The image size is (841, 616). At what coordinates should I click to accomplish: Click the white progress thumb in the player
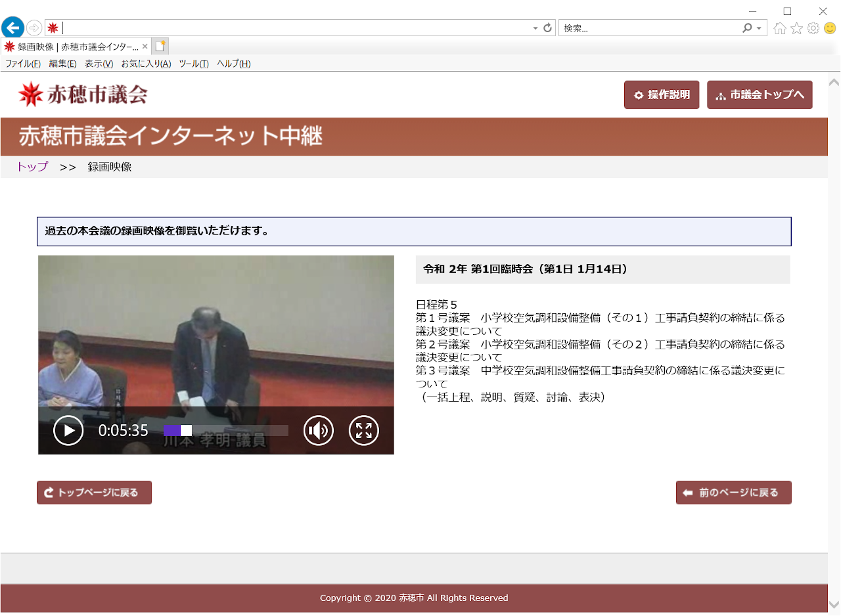(x=187, y=431)
